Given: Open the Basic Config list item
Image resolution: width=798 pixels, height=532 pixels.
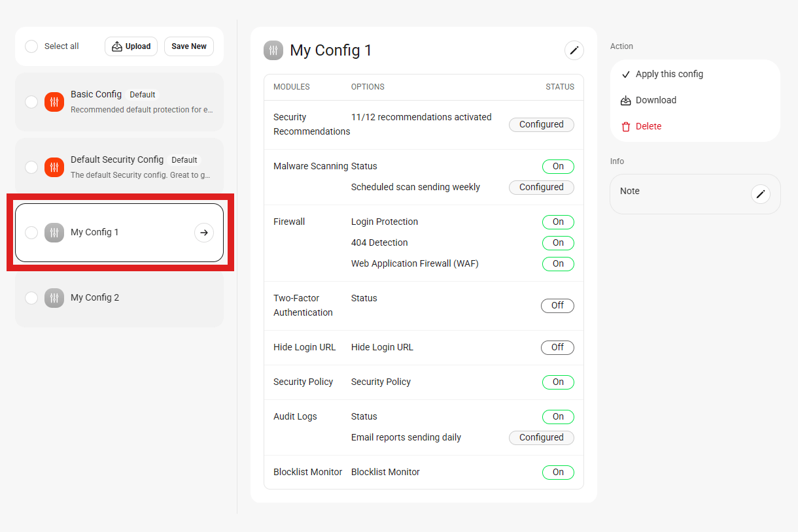Looking at the screenshot, I should [119, 102].
